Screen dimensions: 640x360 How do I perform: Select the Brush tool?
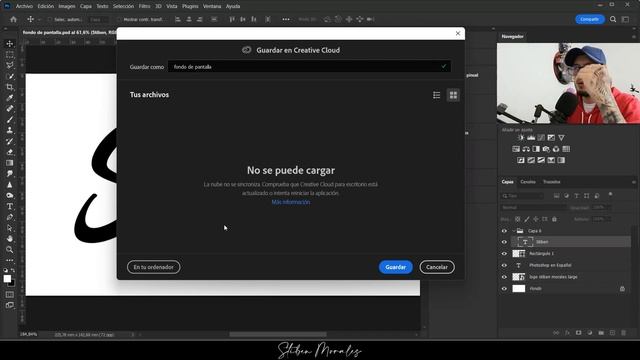[10, 120]
